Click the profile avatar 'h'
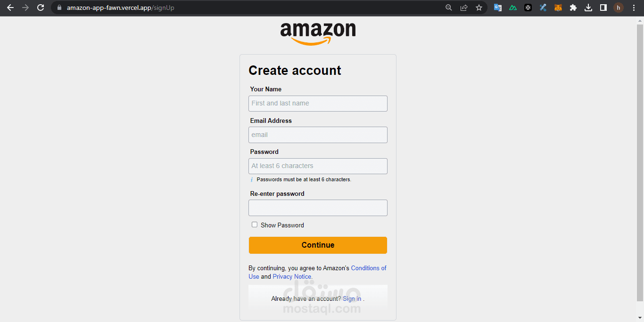This screenshot has height=322, width=644. [619, 8]
